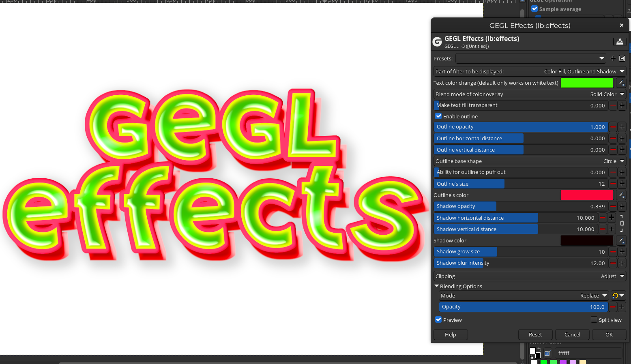Open the blend mode group switcher dropdown
The height and width of the screenshot is (364, 631).
pos(618,295)
